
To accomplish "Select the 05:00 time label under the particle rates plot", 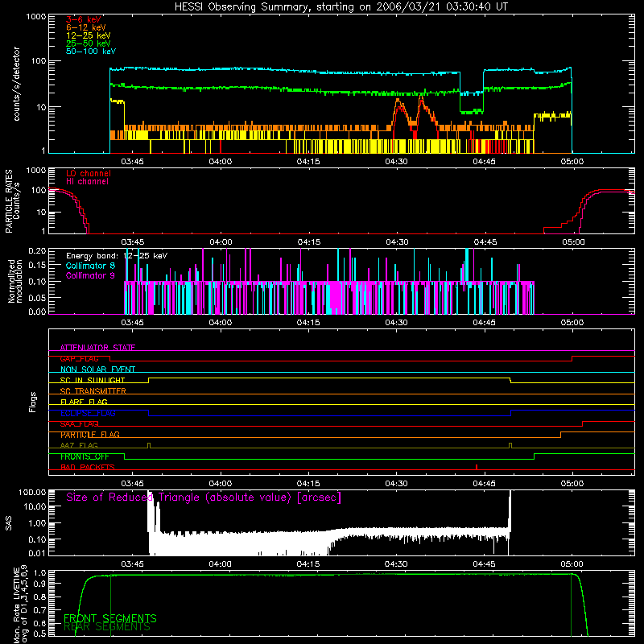I will [573, 242].
